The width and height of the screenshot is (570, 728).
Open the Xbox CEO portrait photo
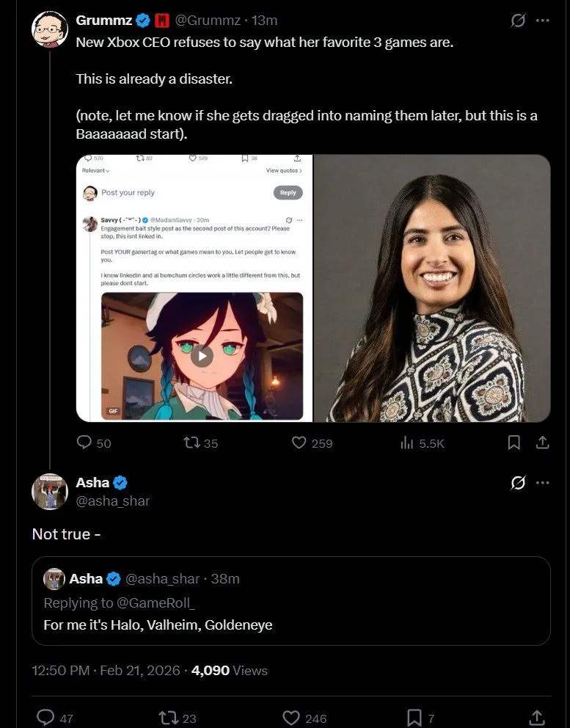tap(432, 288)
